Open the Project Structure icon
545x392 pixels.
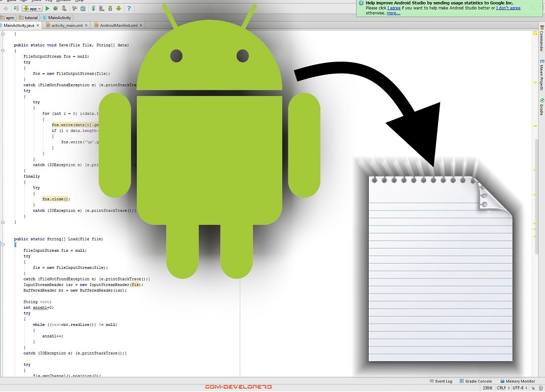83,9
